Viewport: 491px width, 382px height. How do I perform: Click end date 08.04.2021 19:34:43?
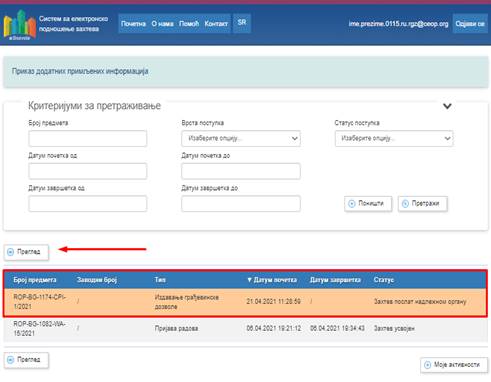click(337, 329)
